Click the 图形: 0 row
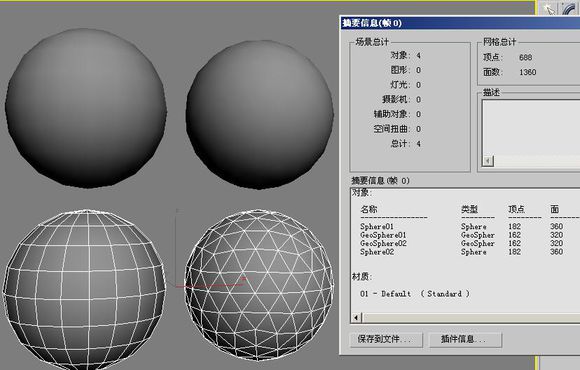Screen dimensions: 580x370 [x=406, y=70]
